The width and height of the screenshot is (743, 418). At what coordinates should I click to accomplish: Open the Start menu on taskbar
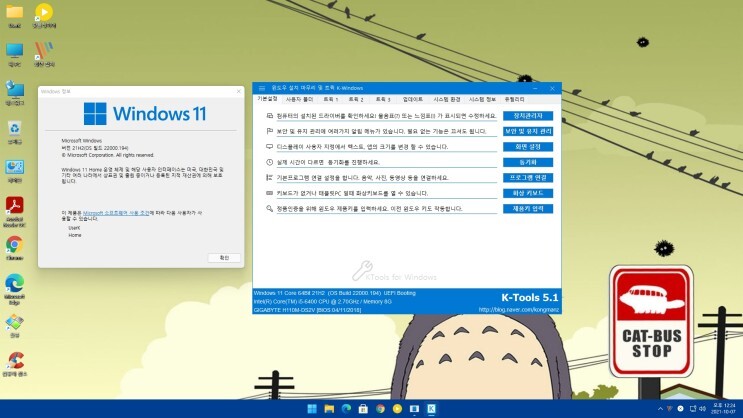[312, 409]
